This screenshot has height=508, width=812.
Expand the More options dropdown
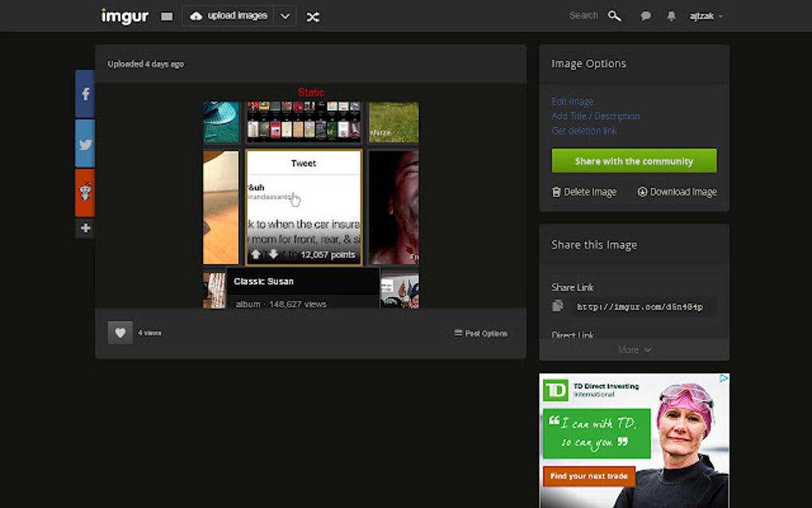click(x=634, y=350)
